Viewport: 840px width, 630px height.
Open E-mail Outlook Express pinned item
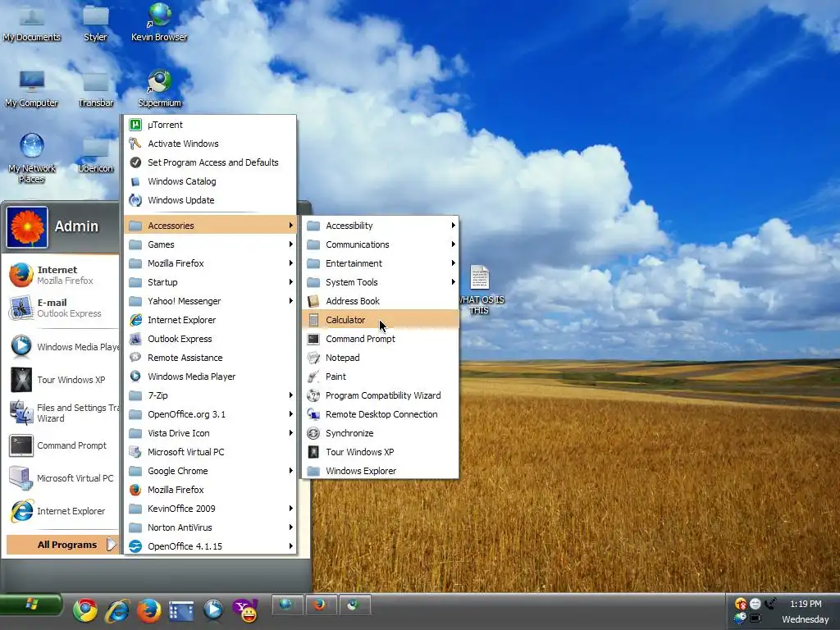[x=62, y=308]
